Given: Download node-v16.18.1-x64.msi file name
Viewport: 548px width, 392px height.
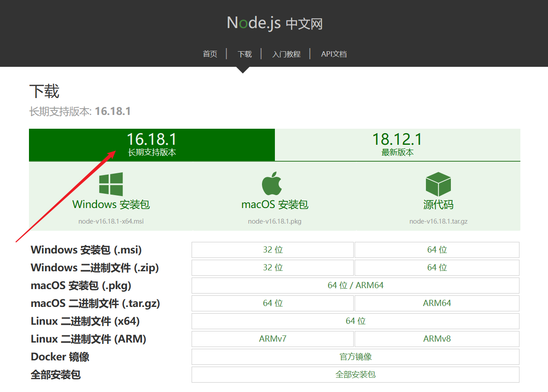Looking at the screenshot, I should pyautogui.click(x=111, y=221).
